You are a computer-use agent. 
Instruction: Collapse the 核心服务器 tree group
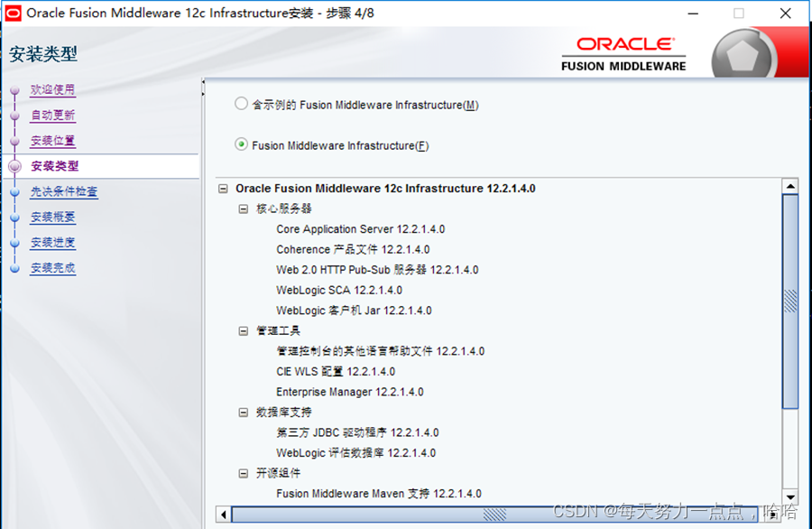(x=244, y=209)
